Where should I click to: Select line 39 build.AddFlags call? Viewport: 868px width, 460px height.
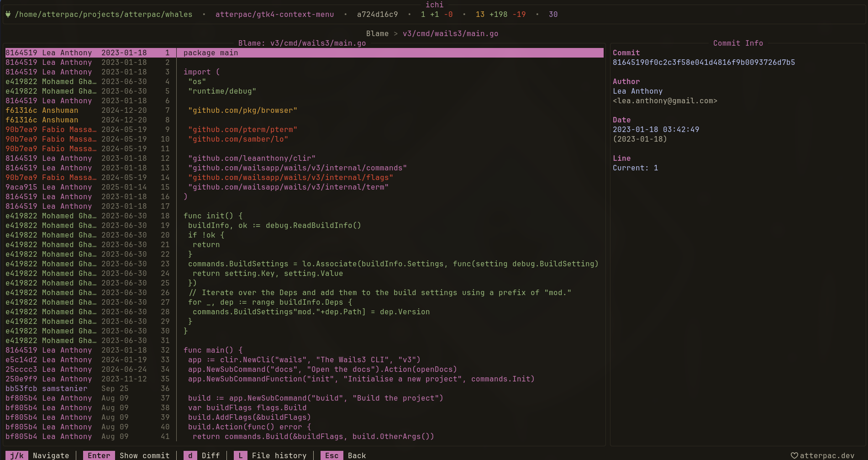pyautogui.click(x=304, y=417)
